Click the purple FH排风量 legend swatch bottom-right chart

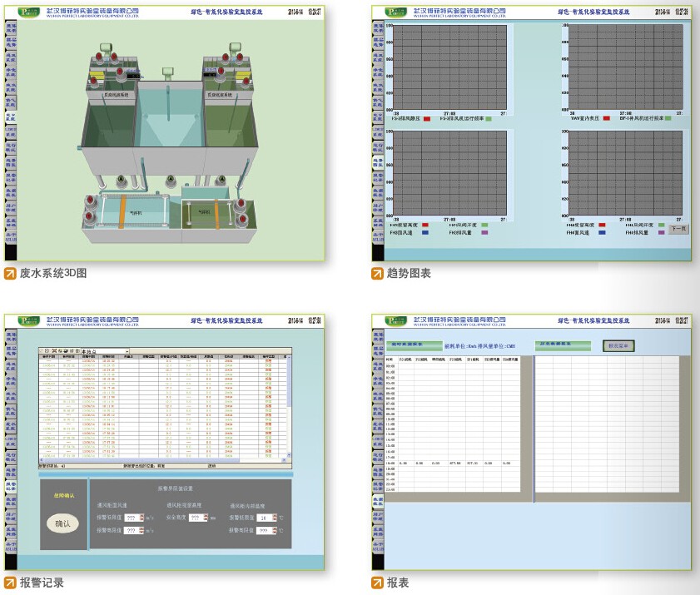pyautogui.click(x=662, y=233)
